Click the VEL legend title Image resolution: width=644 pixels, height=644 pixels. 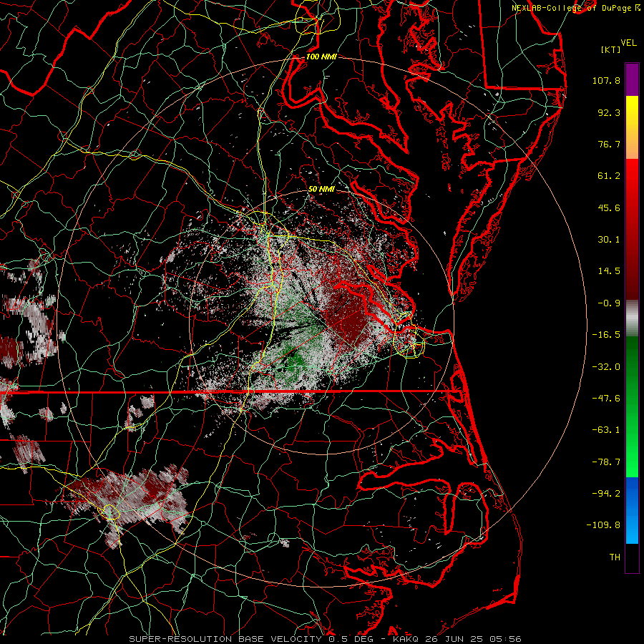628,43
